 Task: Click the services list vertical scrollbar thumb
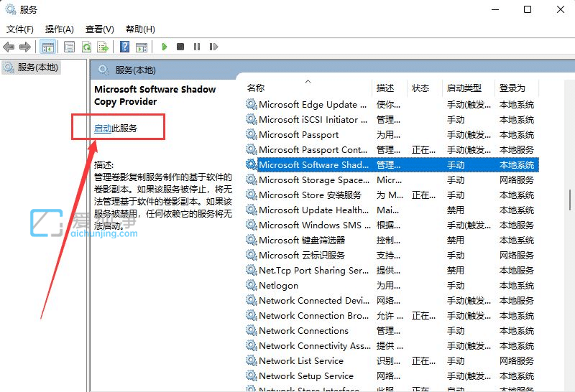coord(570,200)
